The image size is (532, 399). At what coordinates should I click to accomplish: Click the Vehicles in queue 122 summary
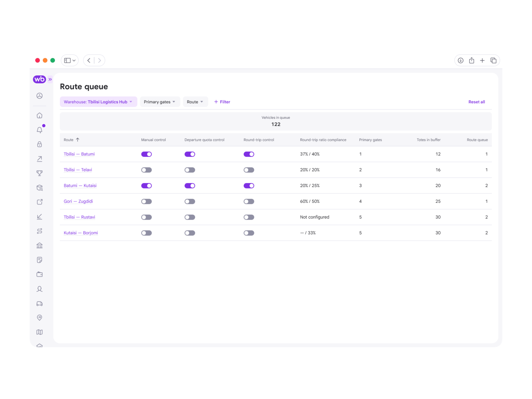click(275, 121)
